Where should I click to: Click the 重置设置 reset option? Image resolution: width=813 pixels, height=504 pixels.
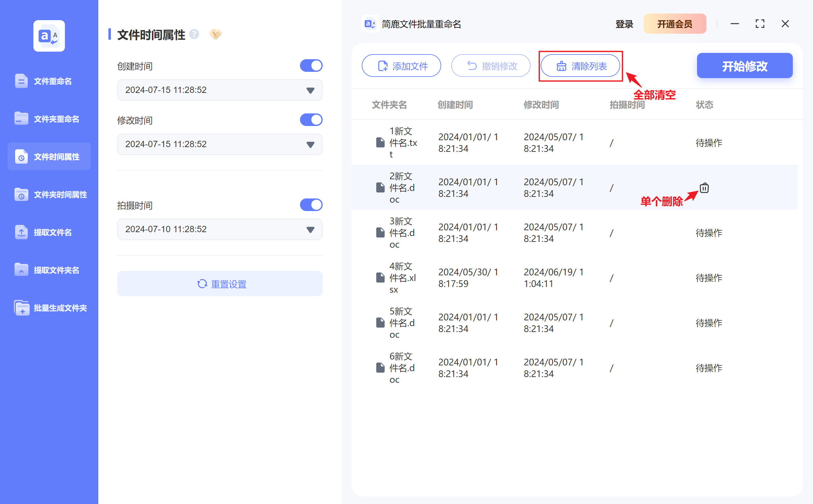point(220,284)
